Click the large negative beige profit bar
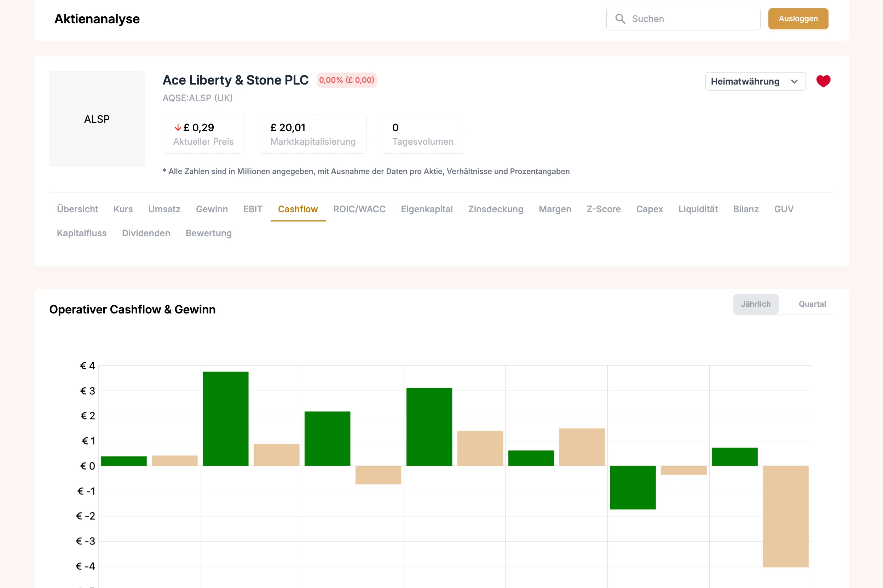Screen dimensions: 883x588 click(x=785, y=515)
